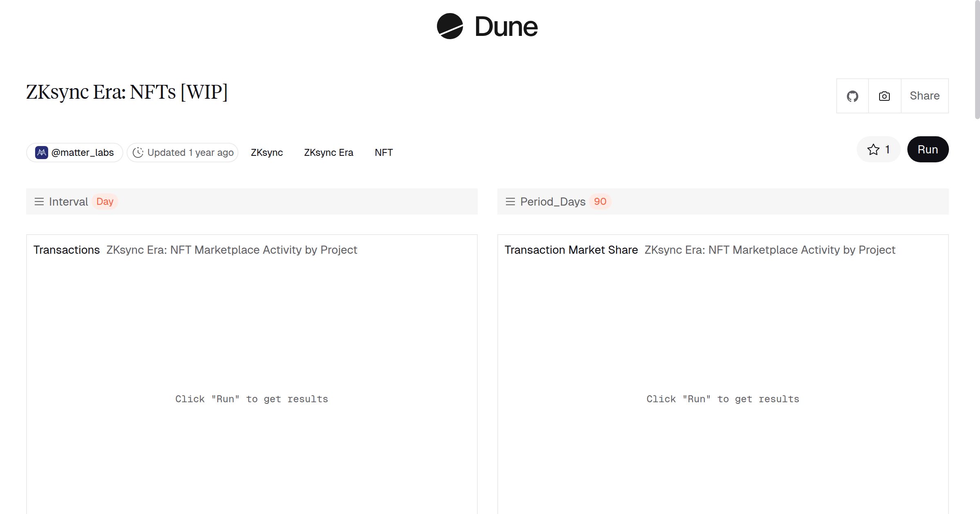Image resolution: width=980 pixels, height=514 pixels.
Task: Open Transaction Market Share query link
Action: [769, 250]
